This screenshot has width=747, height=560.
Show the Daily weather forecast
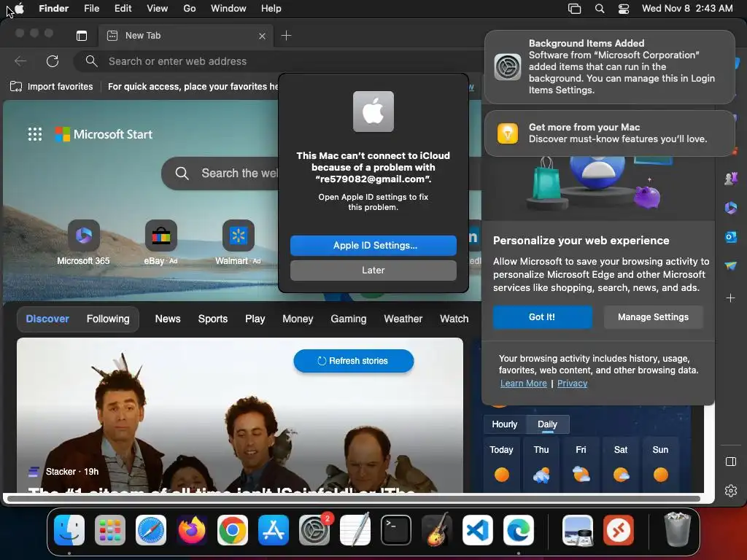(547, 424)
